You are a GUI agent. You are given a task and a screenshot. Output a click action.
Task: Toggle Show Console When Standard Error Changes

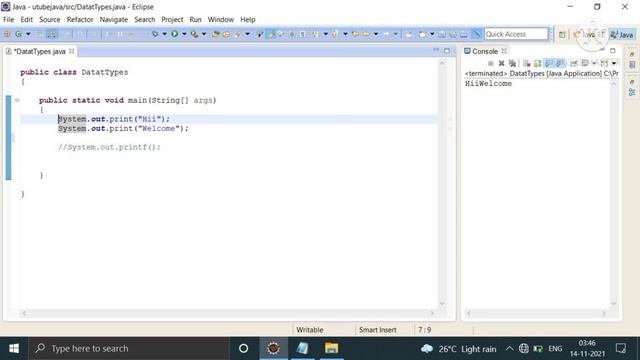click(560, 63)
